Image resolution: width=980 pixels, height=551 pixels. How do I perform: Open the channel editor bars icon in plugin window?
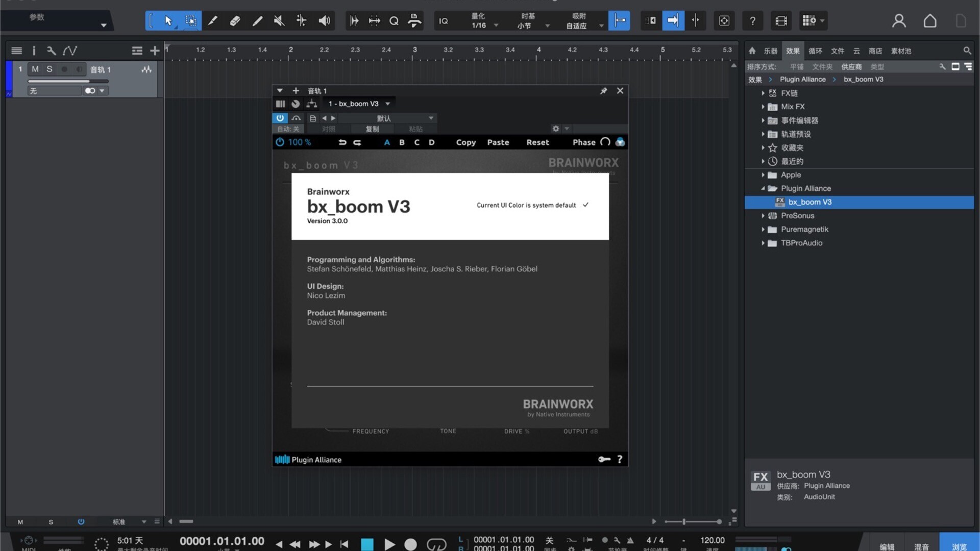[x=280, y=104]
